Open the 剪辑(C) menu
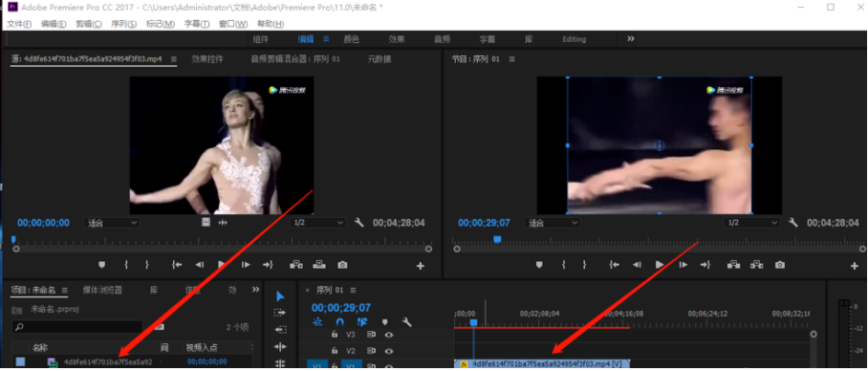Image resolution: width=868 pixels, height=371 pixels. [89, 24]
